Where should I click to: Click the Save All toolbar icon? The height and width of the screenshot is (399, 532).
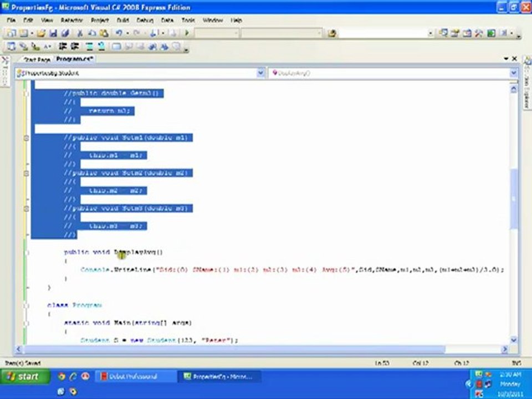(x=65, y=33)
